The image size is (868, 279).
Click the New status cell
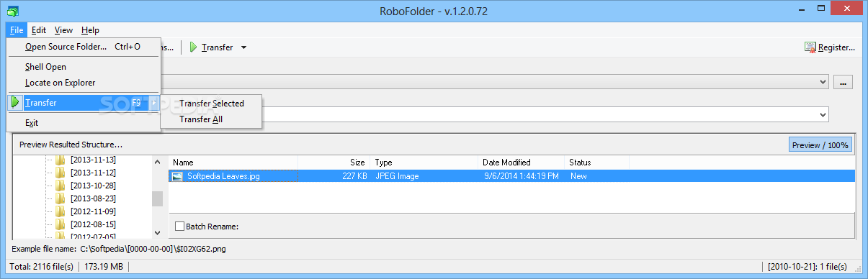point(578,176)
